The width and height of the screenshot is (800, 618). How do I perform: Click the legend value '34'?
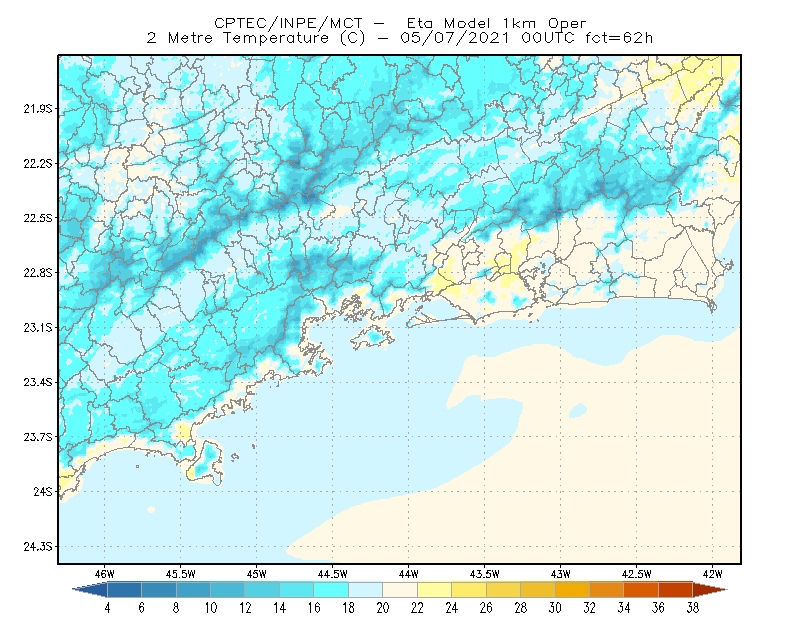tap(624, 608)
